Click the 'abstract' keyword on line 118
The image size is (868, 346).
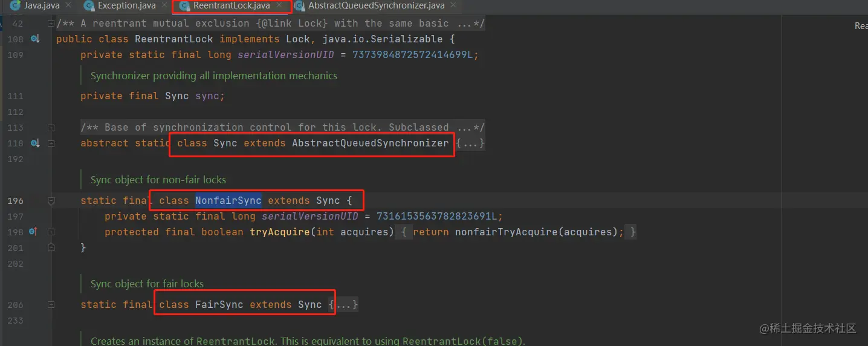[105, 143]
